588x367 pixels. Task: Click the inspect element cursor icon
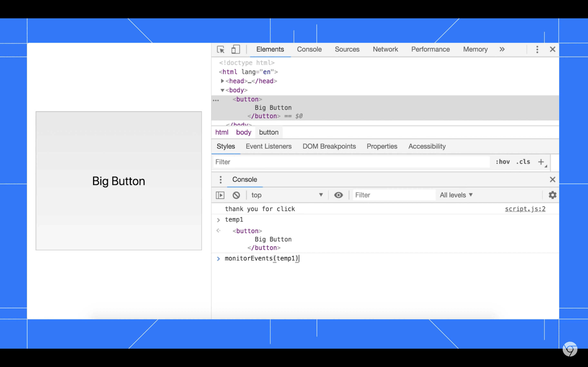[x=221, y=50]
